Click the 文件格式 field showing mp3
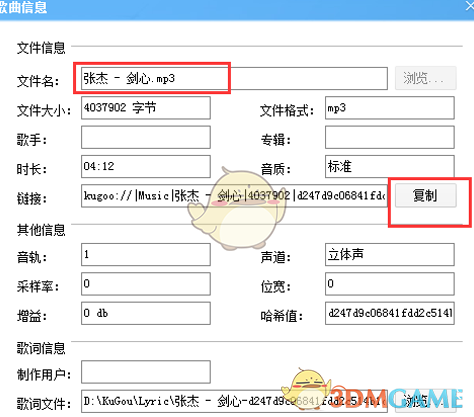474x417 pixels. pyautogui.click(x=390, y=108)
